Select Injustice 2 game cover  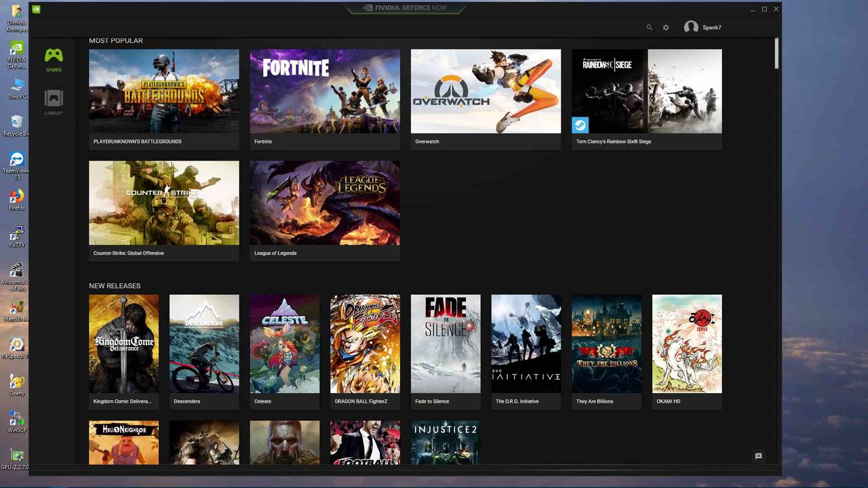446,443
